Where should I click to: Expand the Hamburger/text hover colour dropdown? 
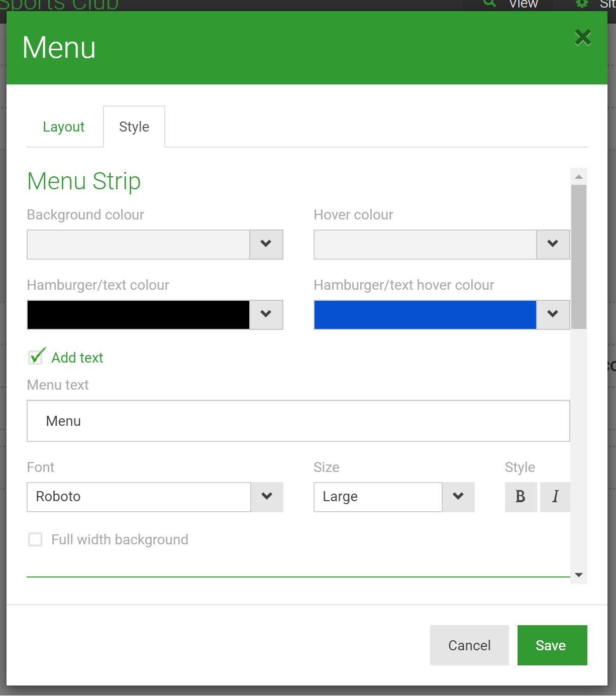click(x=553, y=315)
